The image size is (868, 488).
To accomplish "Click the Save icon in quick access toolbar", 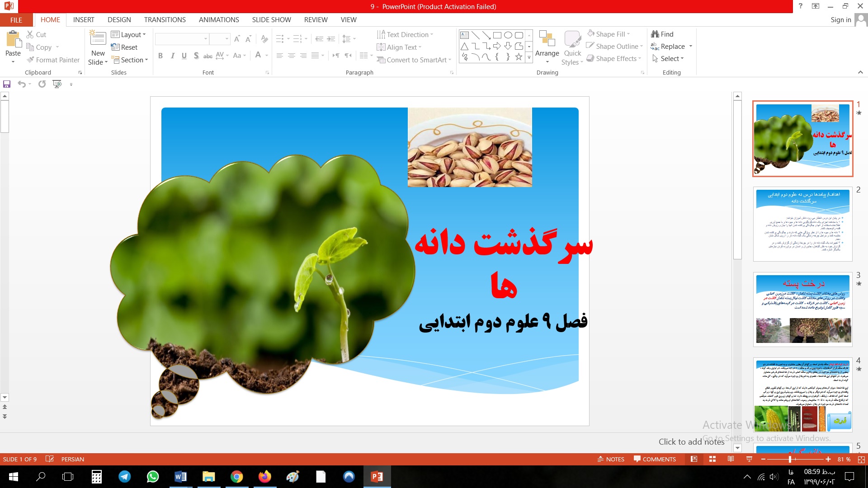I will [x=7, y=84].
